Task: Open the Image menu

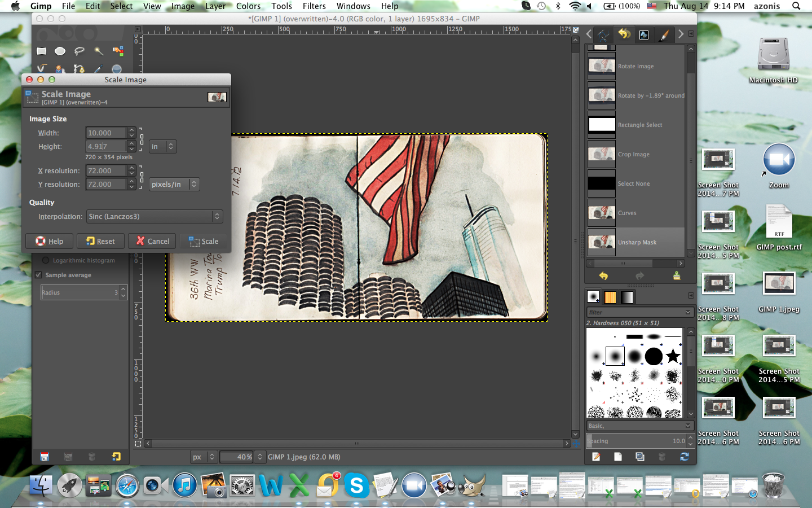Action: coord(183,6)
